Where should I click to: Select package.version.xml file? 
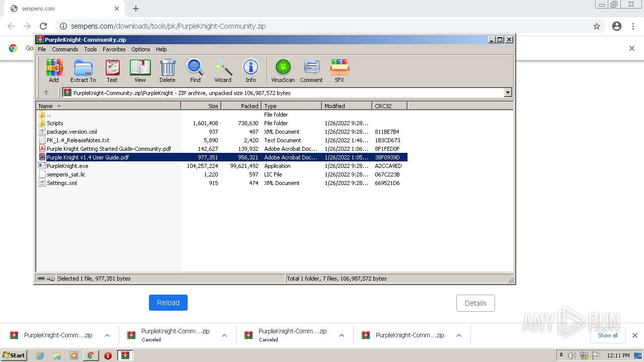coord(222,132)
